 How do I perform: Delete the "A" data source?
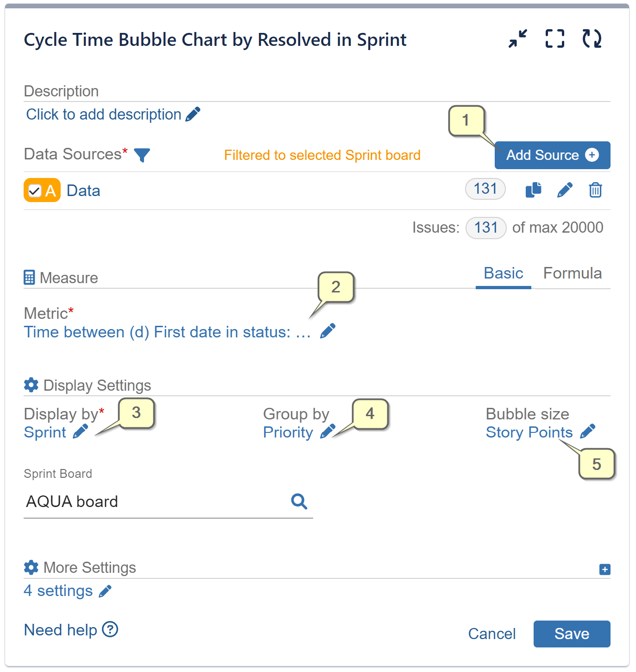(x=596, y=190)
